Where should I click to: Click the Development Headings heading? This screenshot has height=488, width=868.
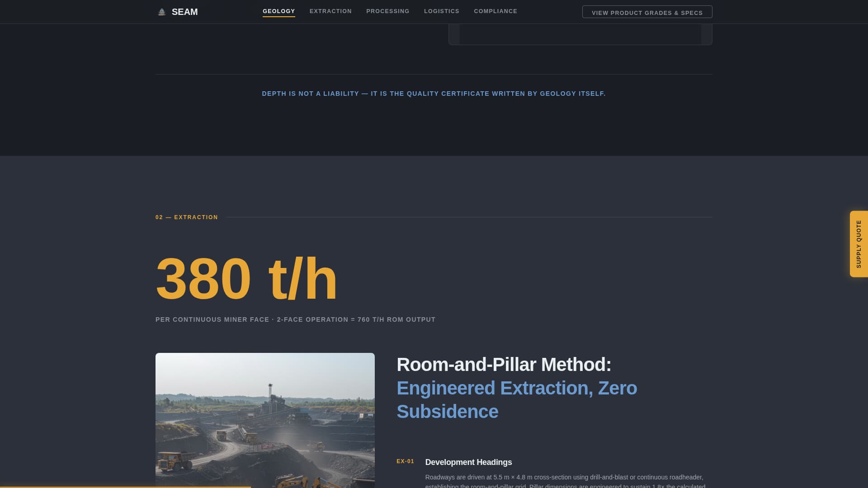[x=468, y=462]
